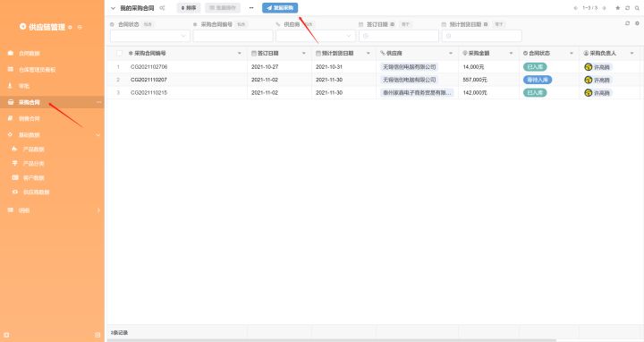This screenshot has width=644, height=342.
Task: Click the condition tag next to the 预计到货日期 filter
Action: (498, 24)
